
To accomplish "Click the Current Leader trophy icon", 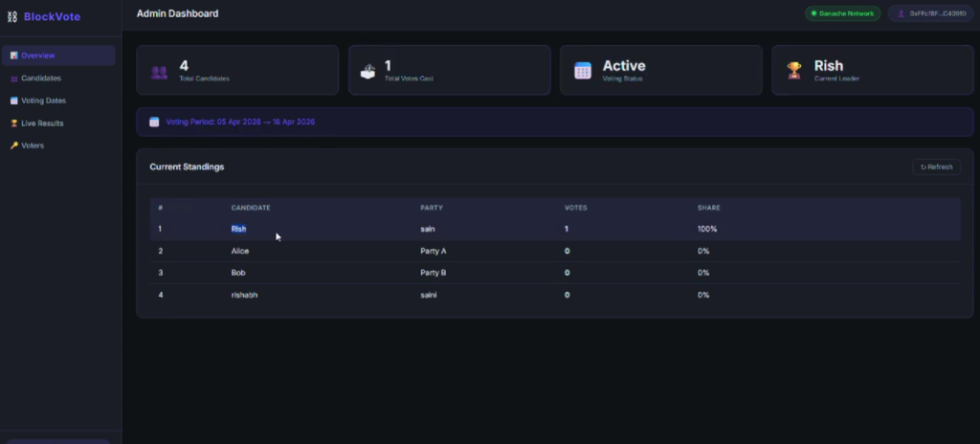I will (793, 71).
